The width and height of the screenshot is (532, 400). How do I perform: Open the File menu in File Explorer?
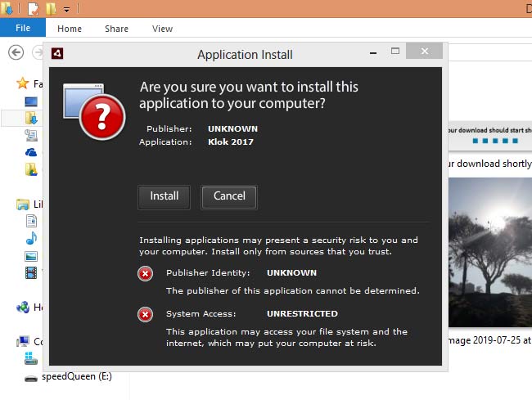click(23, 28)
